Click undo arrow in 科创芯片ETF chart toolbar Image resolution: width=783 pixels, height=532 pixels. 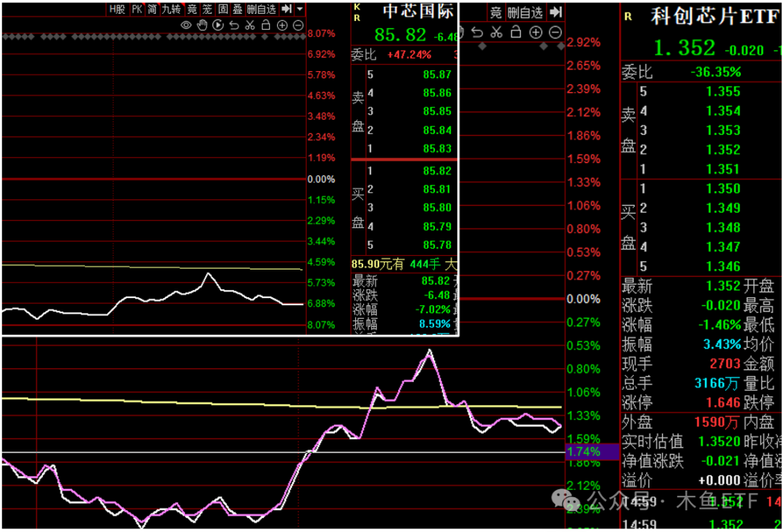coord(477,33)
